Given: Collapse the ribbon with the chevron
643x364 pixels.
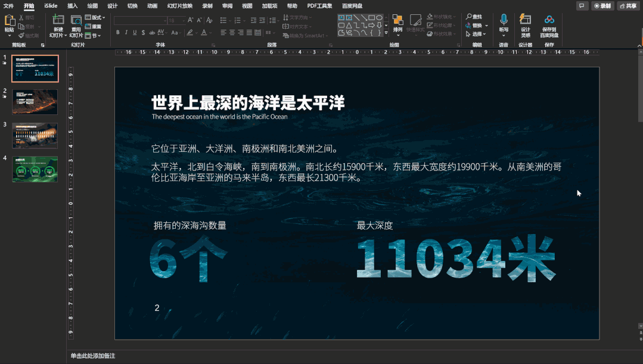Looking at the screenshot, I should (639, 45).
